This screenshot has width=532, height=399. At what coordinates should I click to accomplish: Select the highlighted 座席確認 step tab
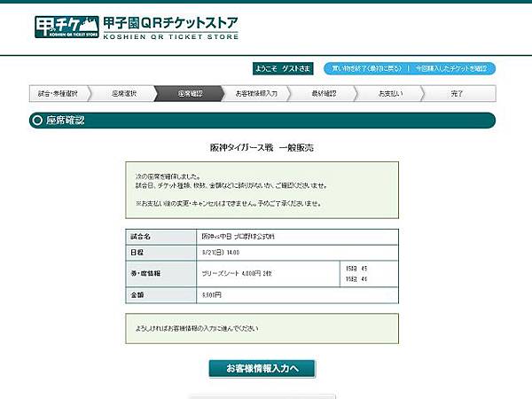tap(191, 94)
